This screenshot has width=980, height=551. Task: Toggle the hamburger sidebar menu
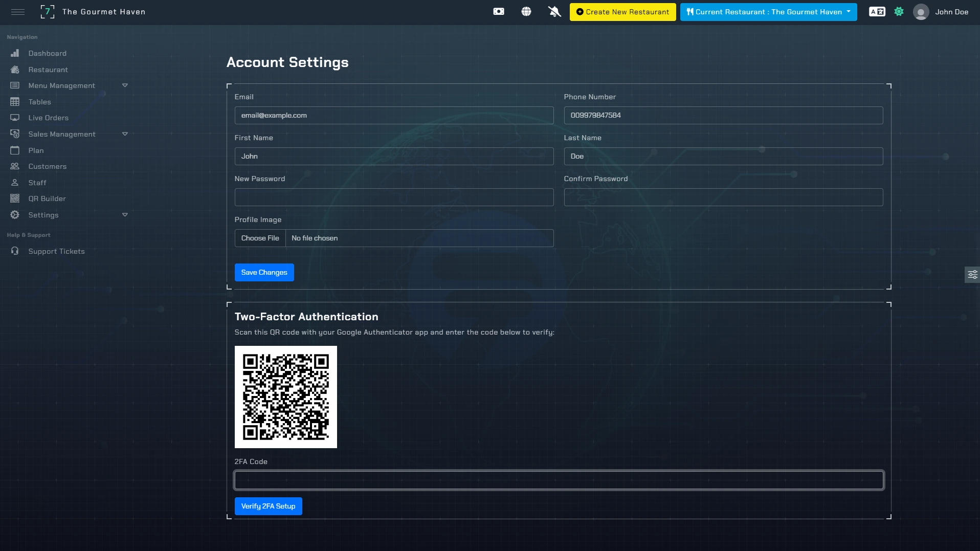tap(18, 12)
